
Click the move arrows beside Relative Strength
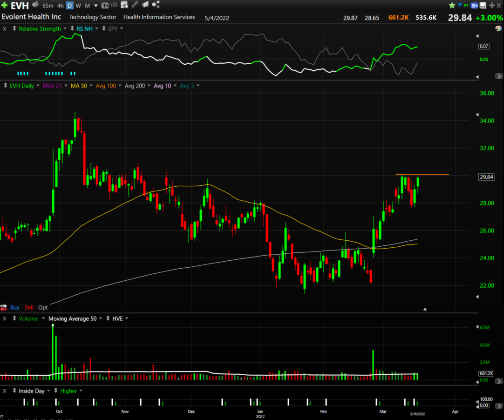point(14,28)
